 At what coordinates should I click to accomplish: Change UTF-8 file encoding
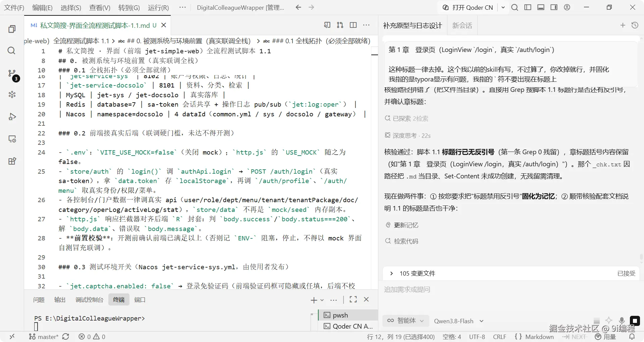[477, 337]
